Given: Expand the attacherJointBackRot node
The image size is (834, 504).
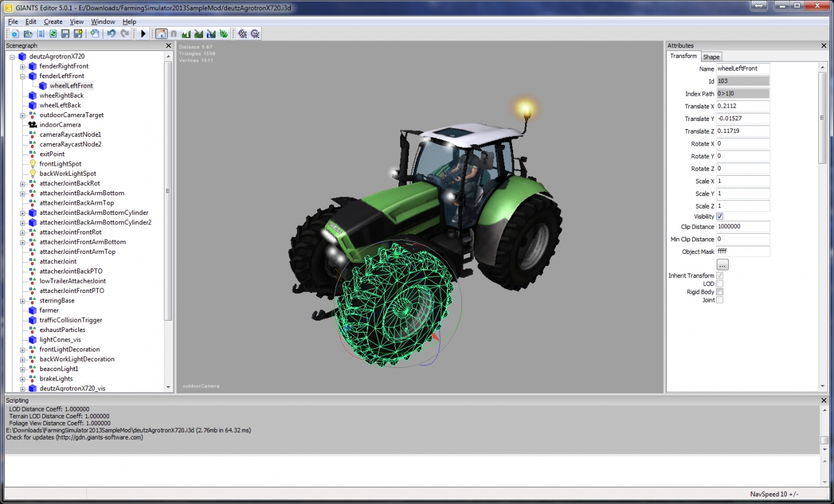Looking at the screenshot, I should click(22, 183).
